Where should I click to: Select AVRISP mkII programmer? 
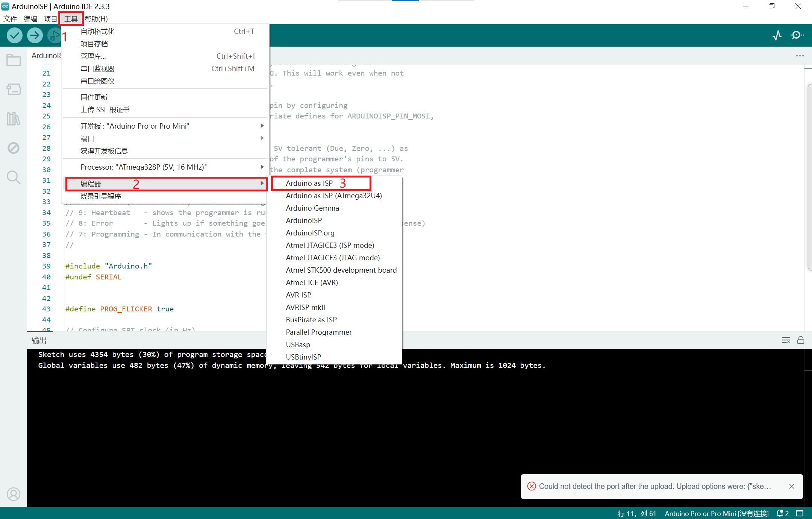click(x=334, y=307)
